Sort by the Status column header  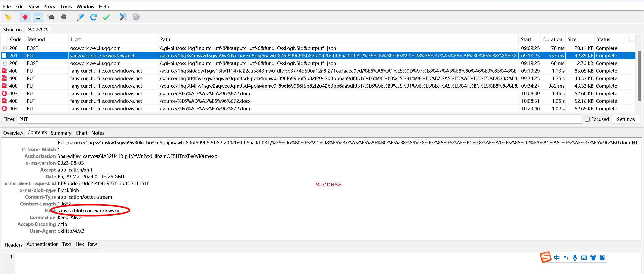click(610, 39)
